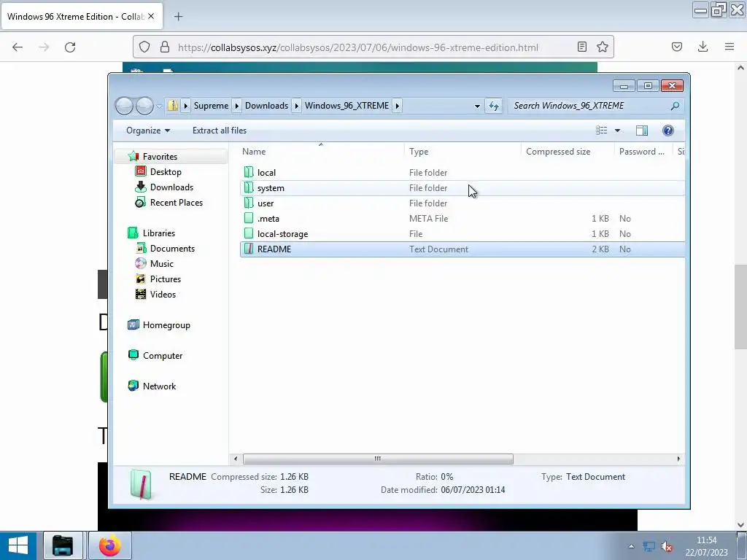Bookmark this page with star icon

[602, 47]
